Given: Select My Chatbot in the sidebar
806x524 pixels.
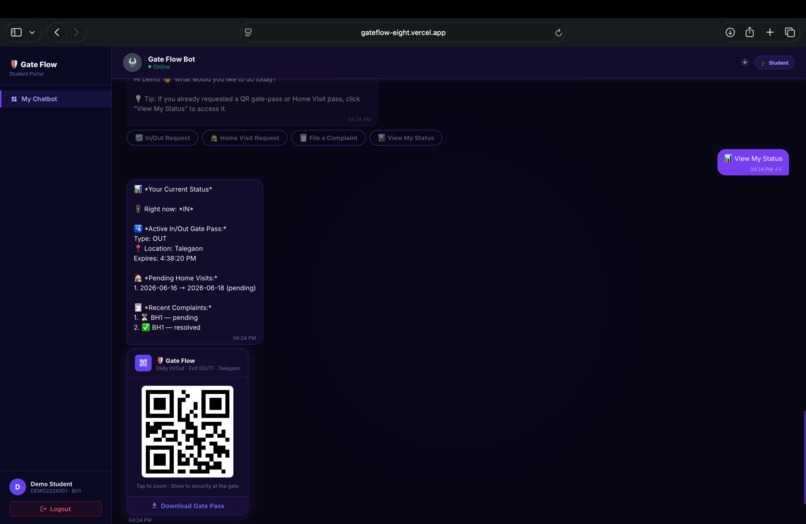Looking at the screenshot, I should [56, 99].
